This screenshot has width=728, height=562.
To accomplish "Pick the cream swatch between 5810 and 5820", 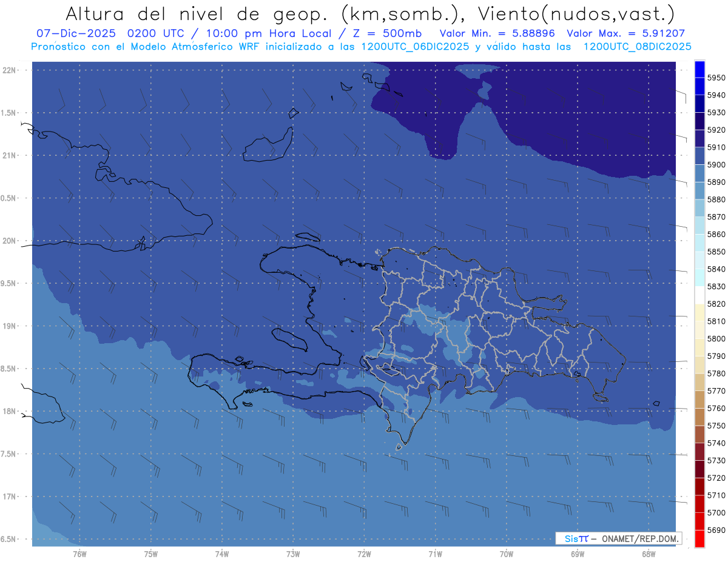I will pos(699,312).
